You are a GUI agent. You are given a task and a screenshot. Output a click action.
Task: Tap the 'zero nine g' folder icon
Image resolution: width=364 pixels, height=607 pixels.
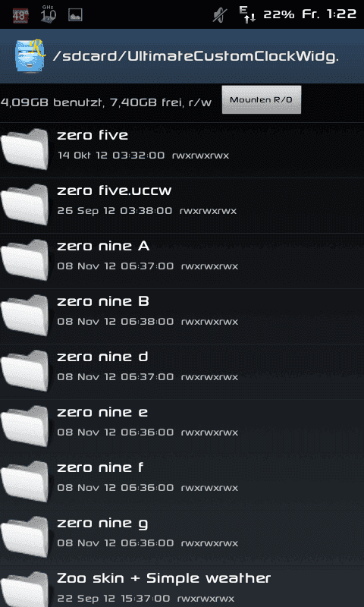(25, 537)
